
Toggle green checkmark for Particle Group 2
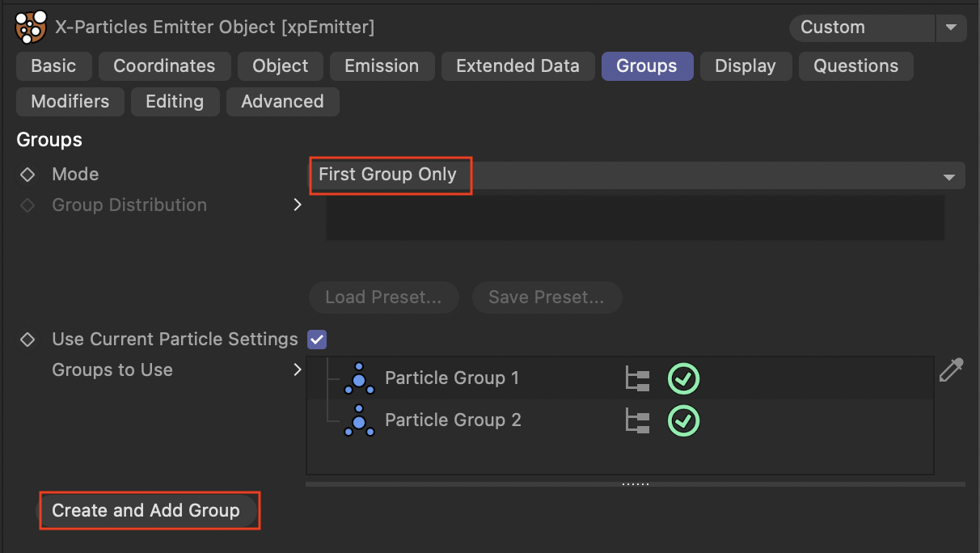[683, 420]
